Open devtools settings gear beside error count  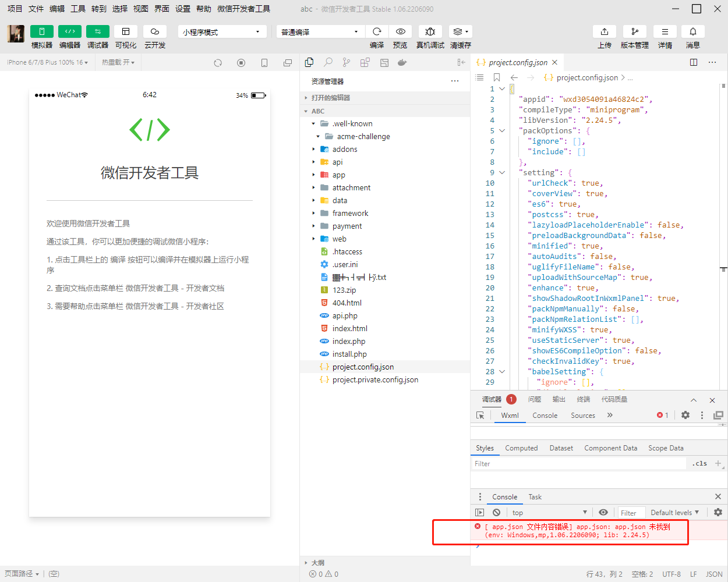(685, 415)
